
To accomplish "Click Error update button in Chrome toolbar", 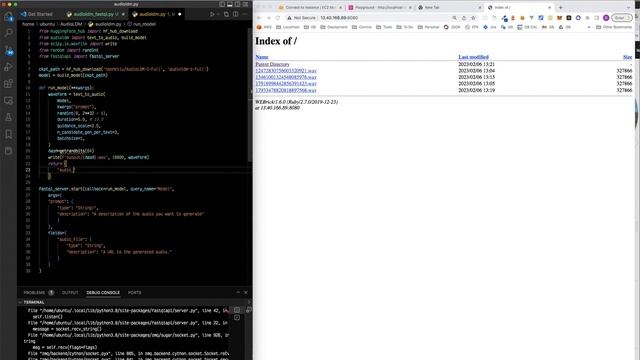I will 622,18.
